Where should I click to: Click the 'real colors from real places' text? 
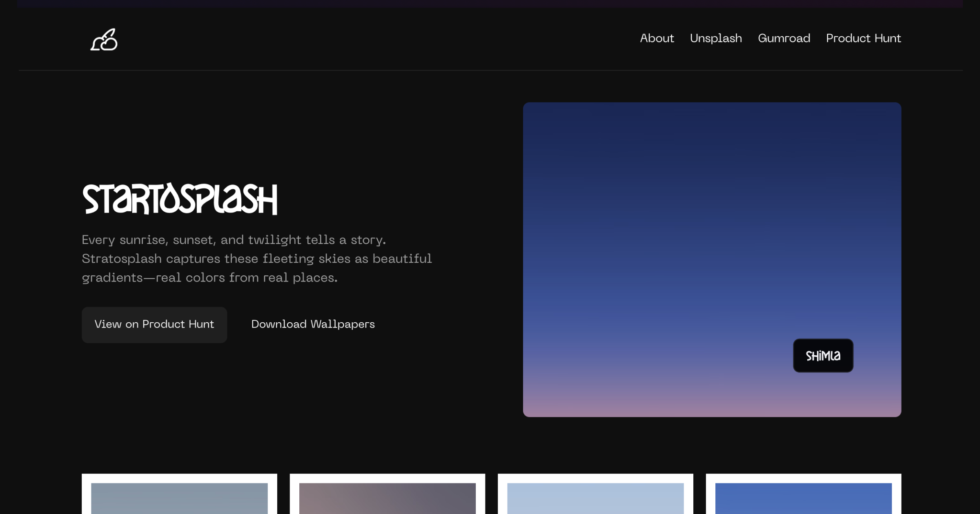pyautogui.click(x=247, y=278)
